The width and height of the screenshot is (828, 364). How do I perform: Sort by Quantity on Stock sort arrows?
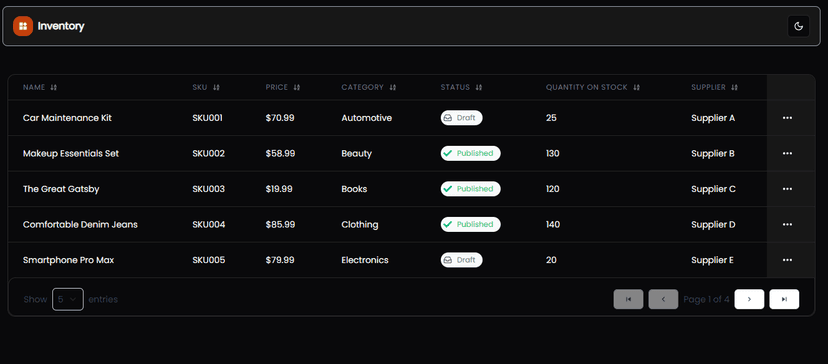pyautogui.click(x=636, y=88)
